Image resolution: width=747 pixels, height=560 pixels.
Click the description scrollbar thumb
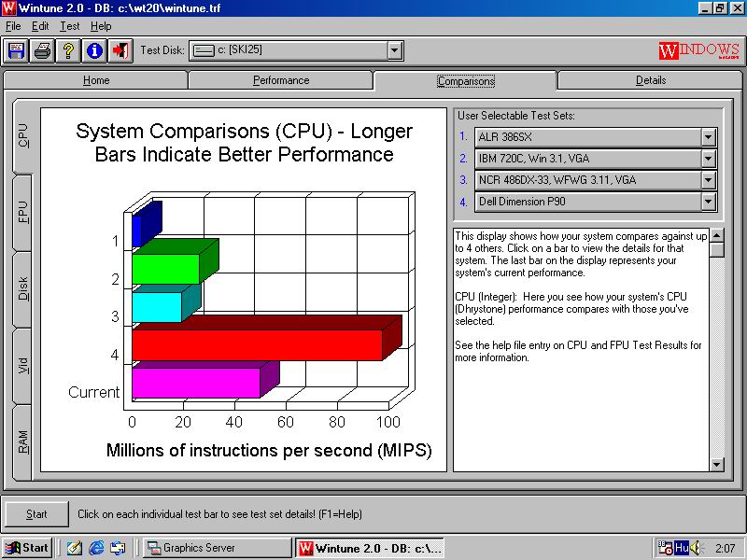(716, 250)
